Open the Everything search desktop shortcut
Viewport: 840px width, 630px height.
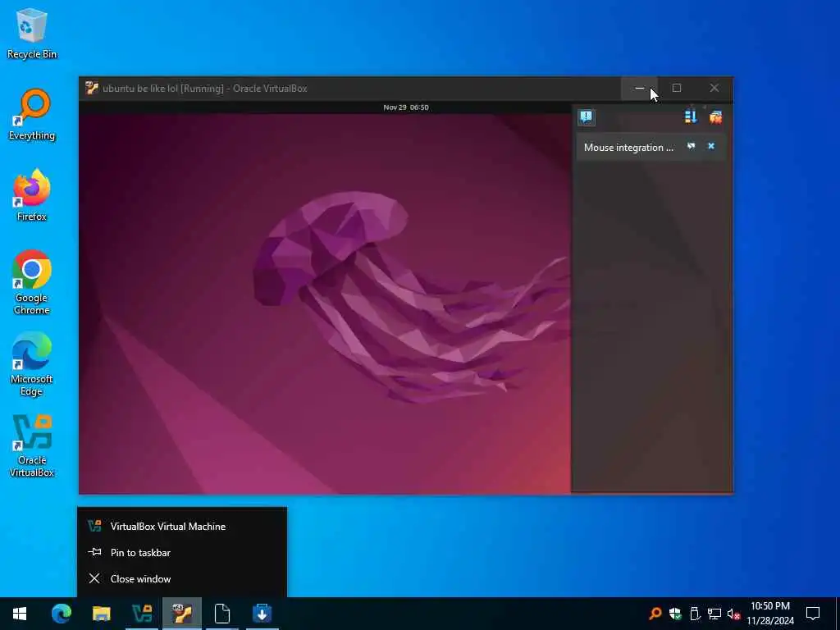[32, 115]
